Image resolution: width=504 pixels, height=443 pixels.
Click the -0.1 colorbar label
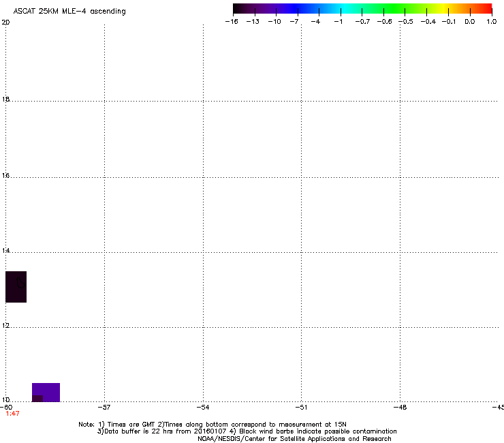click(x=449, y=22)
